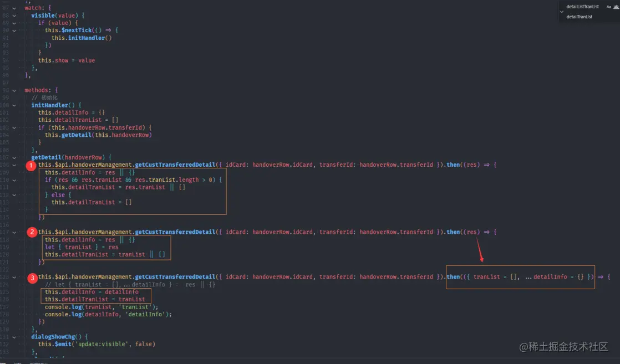Collapse the getDetail(handoverRow) method line 107
This screenshot has height=364, width=620.
[x=14, y=157]
